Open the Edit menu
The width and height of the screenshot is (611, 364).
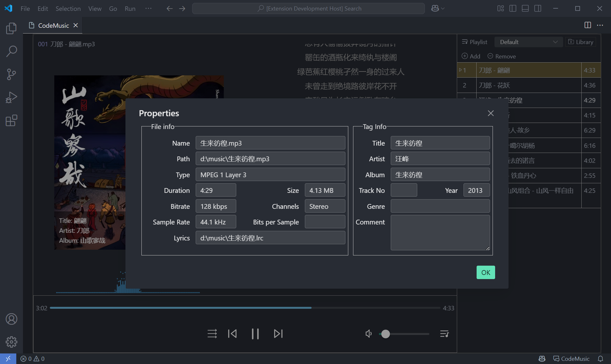point(43,9)
